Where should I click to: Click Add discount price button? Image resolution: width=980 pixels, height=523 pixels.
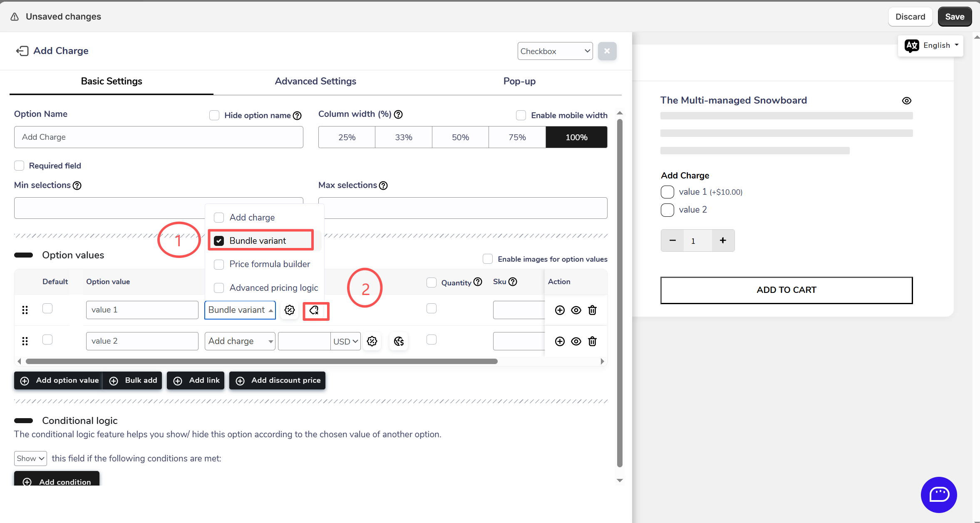[x=278, y=380]
